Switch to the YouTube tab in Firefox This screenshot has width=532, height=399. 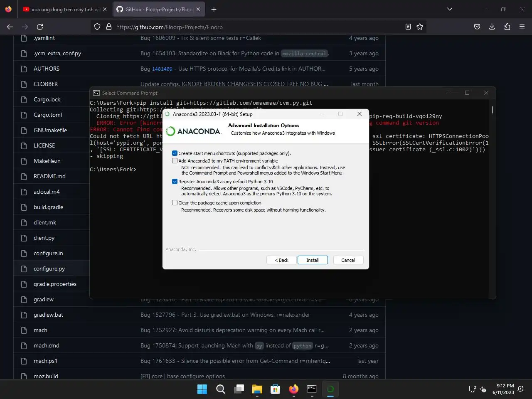[62, 9]
